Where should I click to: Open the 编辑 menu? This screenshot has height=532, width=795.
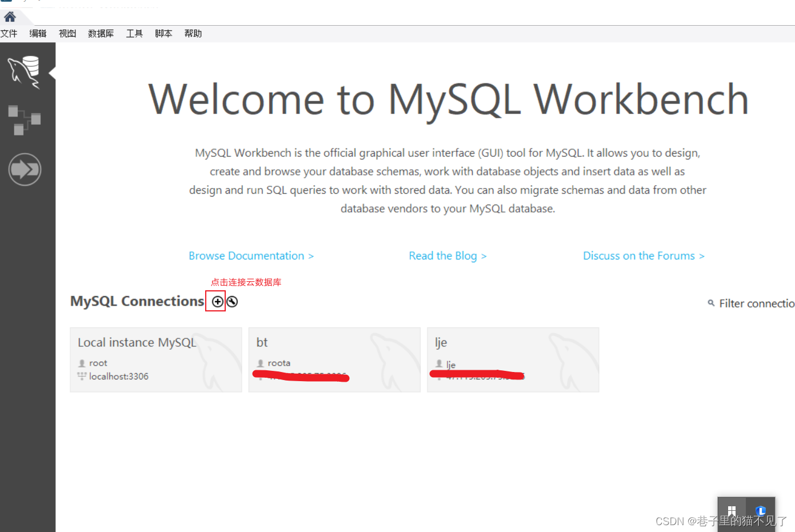pyautogui.click(x=38, y=33)
